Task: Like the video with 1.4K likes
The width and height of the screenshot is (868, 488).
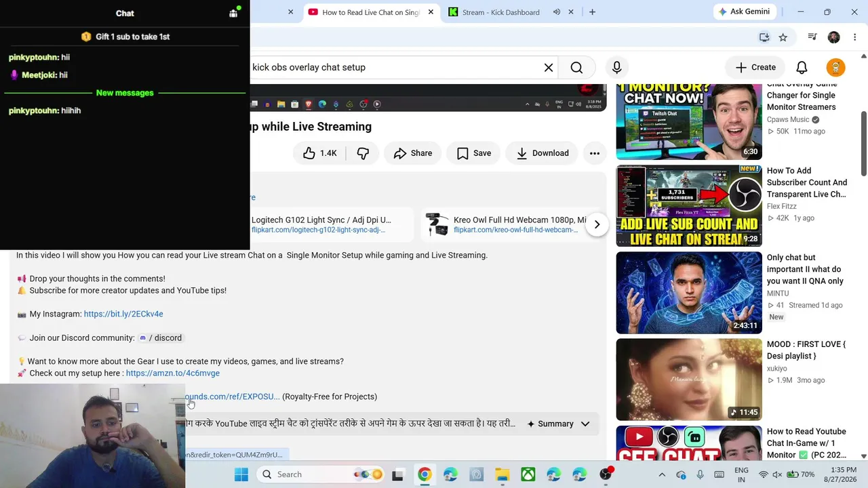Action: [x=320, y=153]
